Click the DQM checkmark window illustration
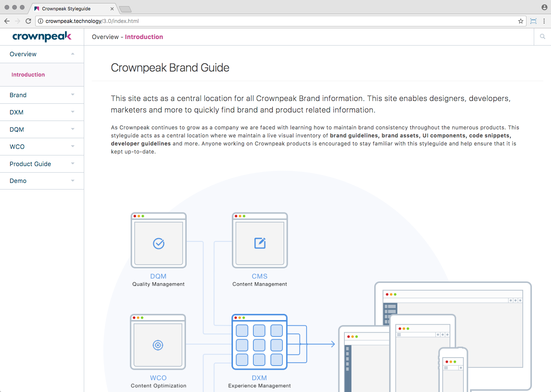The height and width of the screenshot is (392, 551). pyautogui.click(x=159, y=240)
